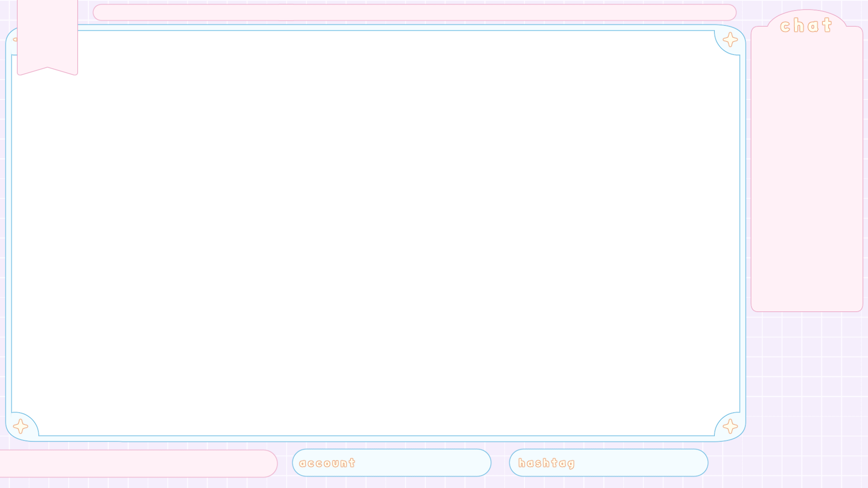Screen dimensions: 868x488
Task: Click the partly hidden sparkle beside the ribbon
Action: pos(15,40)
